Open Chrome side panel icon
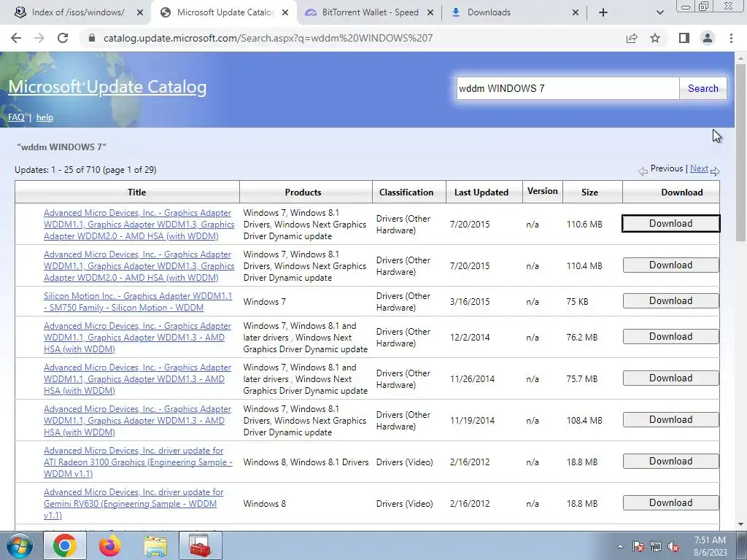This screenshot has height=560, width=747. pos(684,38)
